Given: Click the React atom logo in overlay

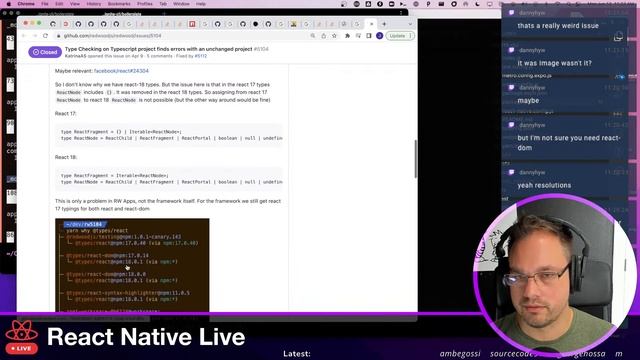Looking at the screenshot, I should click(22, 331).
